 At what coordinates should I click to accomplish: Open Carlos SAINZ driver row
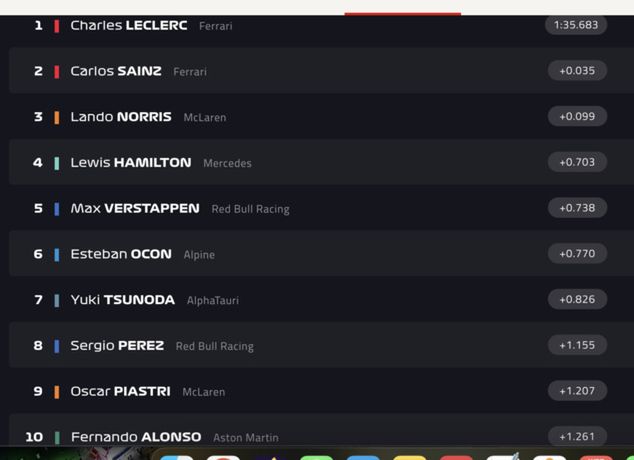(x=321, y=71)
